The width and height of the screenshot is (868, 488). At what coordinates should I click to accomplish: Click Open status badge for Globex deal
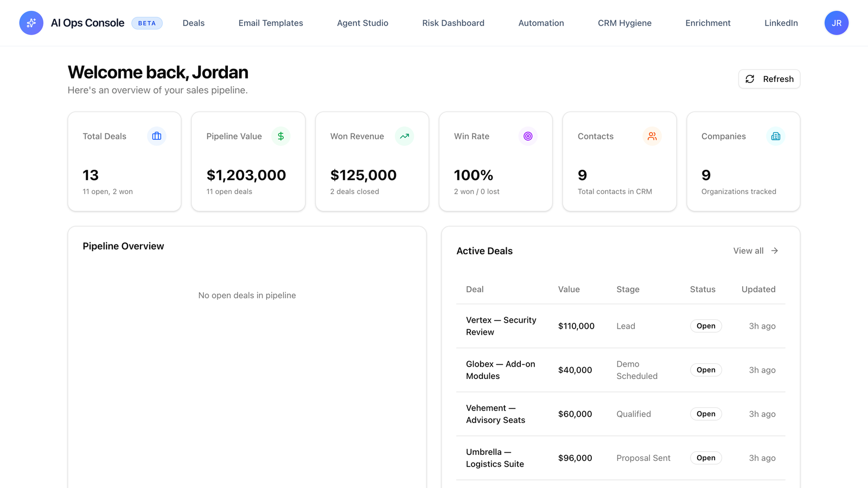[x=706, y=370]
